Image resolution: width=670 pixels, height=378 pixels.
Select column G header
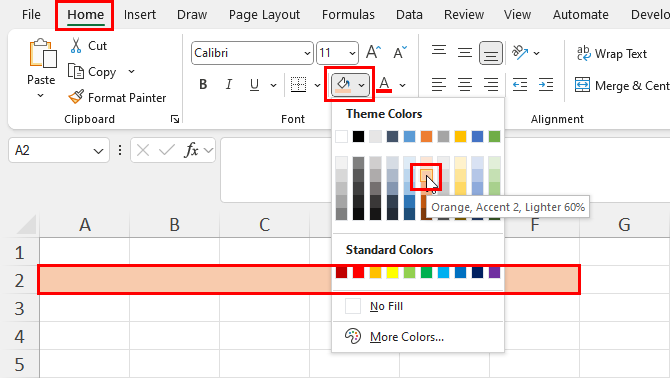(x=624, y=224)
